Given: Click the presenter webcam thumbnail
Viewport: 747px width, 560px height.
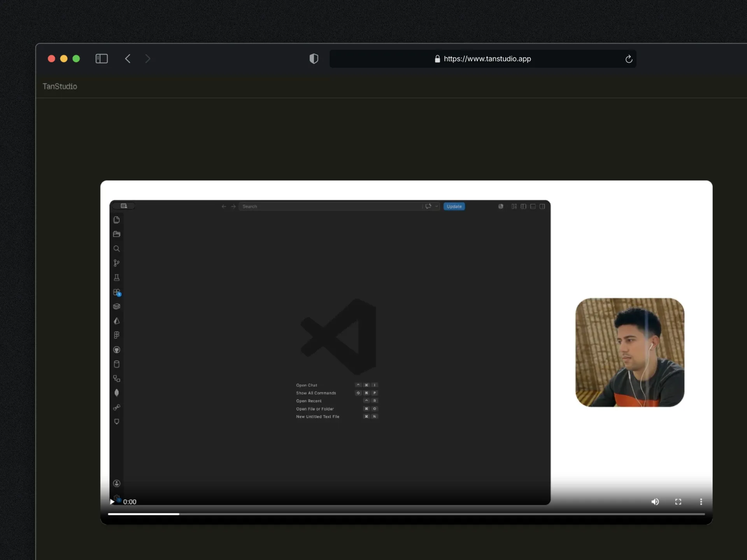Looking at the screenshot, I should click(x=630, y=352).
